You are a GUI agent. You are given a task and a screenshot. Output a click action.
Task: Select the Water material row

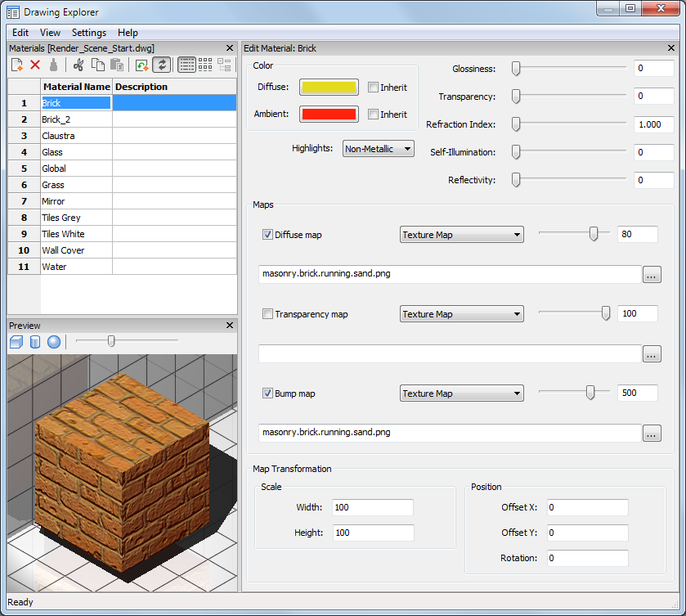point(122,267)
